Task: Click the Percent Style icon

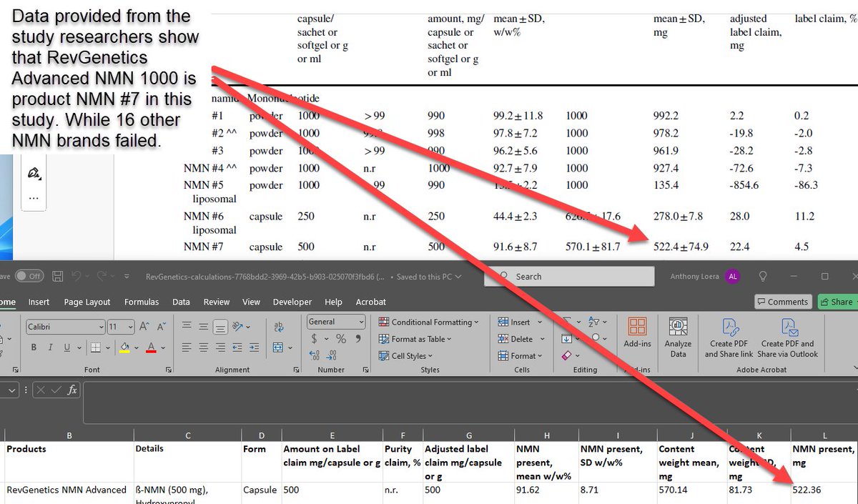Action: click(341, 338)
